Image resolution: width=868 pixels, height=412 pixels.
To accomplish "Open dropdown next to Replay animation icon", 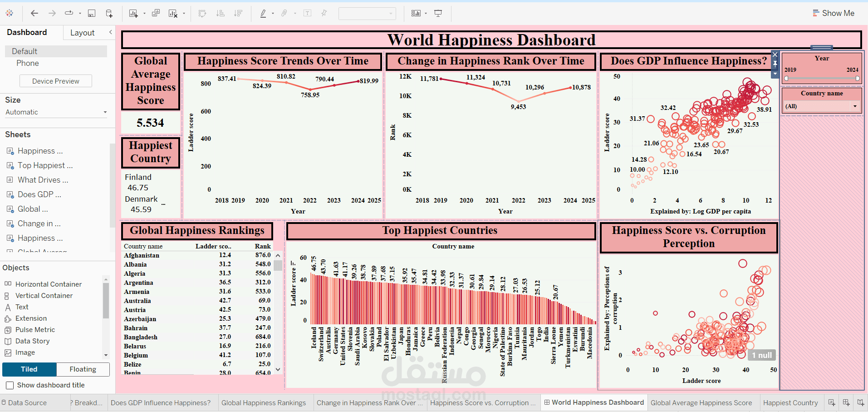I will coord(80,13).
